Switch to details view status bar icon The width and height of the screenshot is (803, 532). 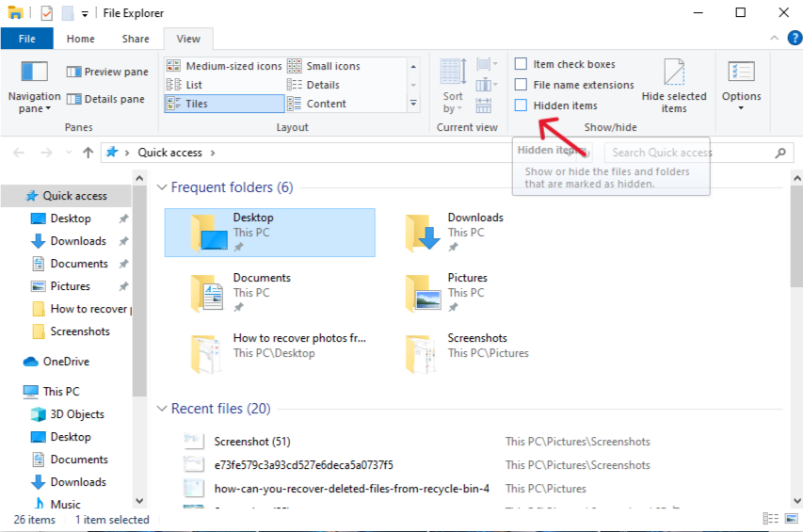770,519
